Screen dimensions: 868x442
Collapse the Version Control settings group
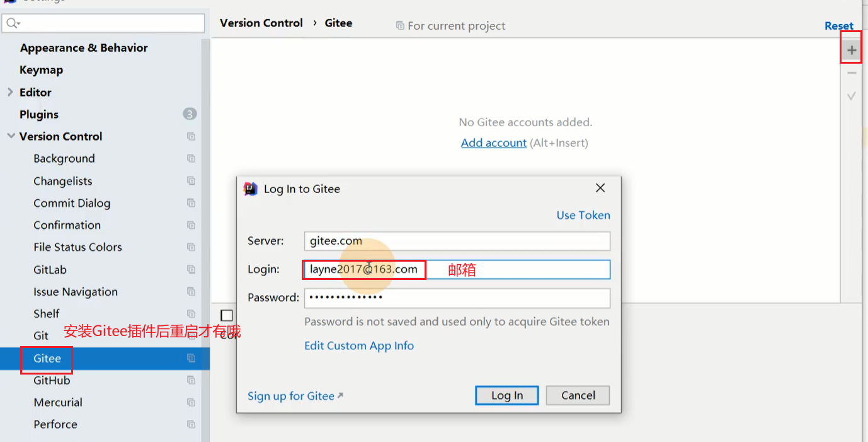point(11,136)
